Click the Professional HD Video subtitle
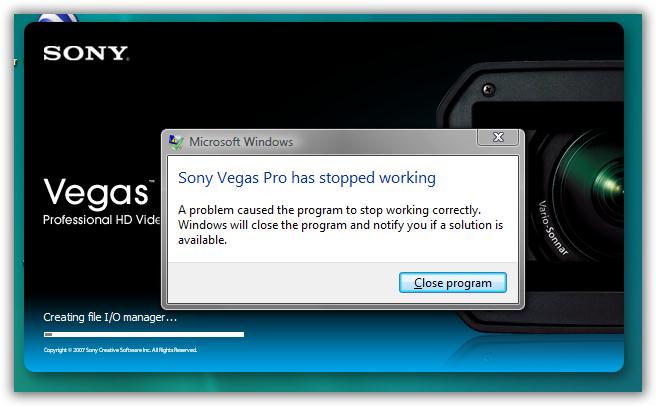 (x=102, y=220)
